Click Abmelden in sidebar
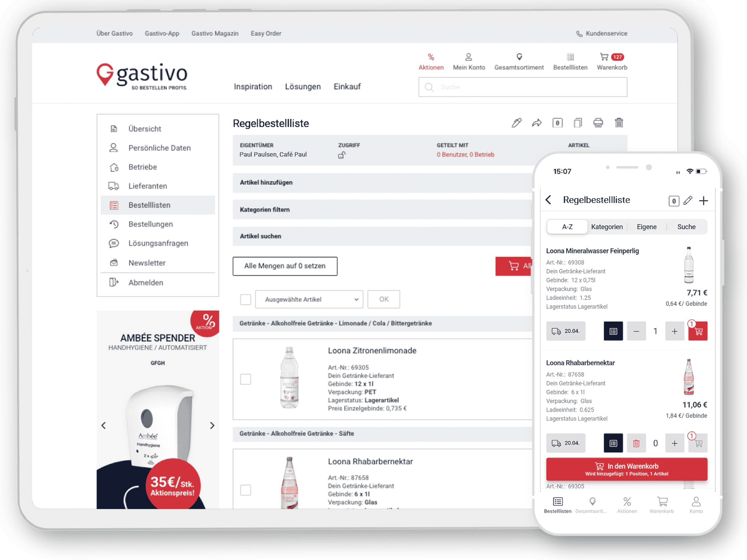This screenshot has height=560, width=747. pos(158,283)
